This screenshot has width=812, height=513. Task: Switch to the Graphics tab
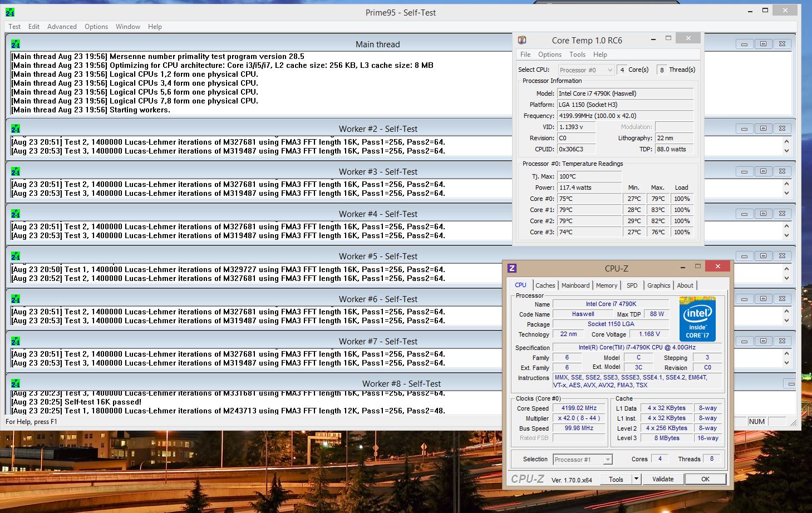pyautogui.click(x=659, y=285)
